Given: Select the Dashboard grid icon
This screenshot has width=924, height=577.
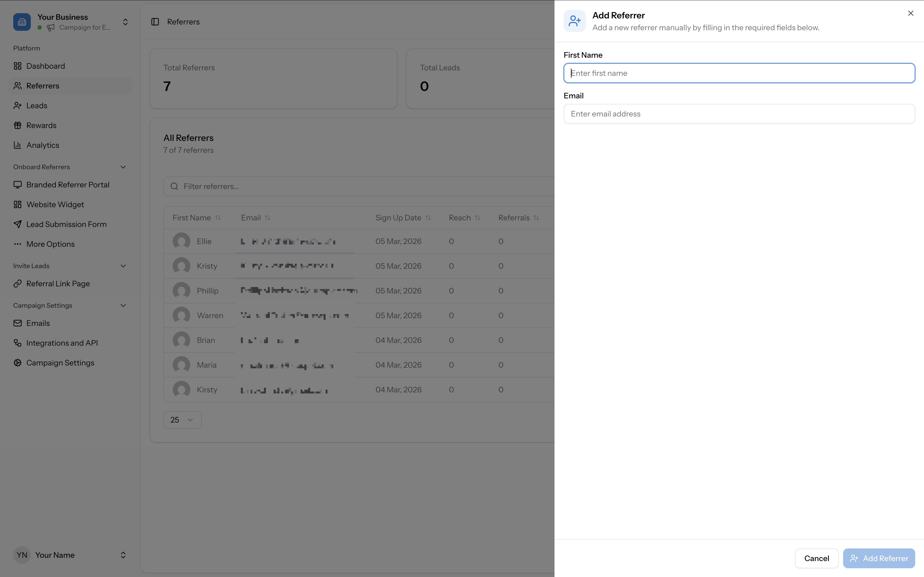Looking at the screenshot, I should pyautogui.click(x=18, y=66).
